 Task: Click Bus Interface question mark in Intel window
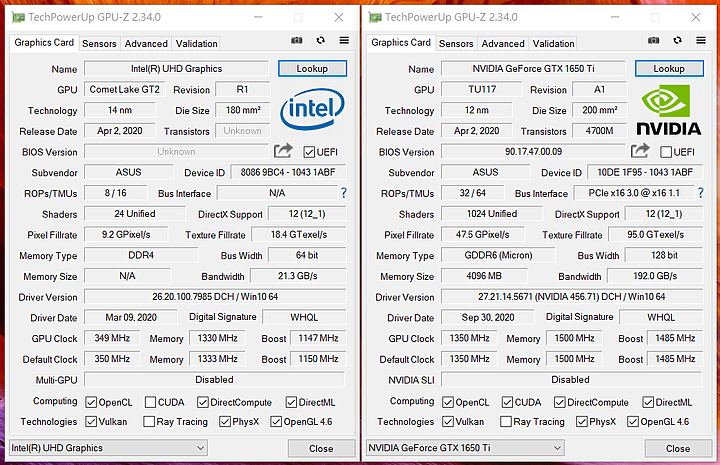pos(343,193)
